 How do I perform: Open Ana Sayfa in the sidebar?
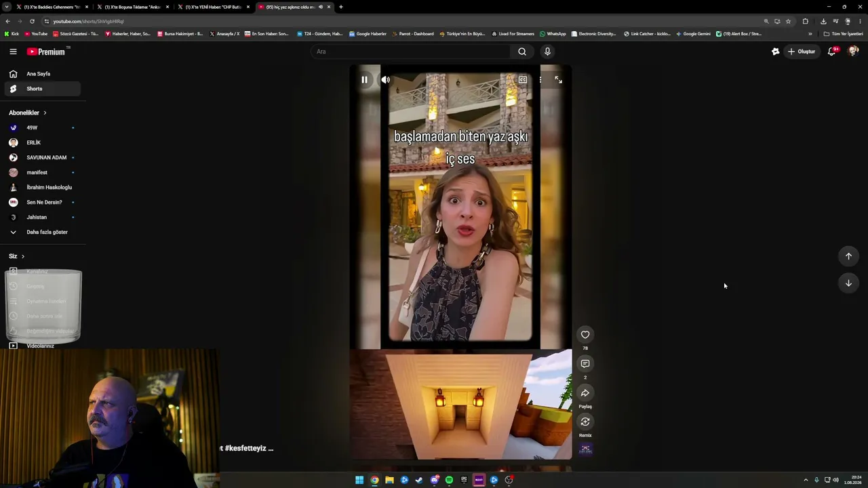43,74
